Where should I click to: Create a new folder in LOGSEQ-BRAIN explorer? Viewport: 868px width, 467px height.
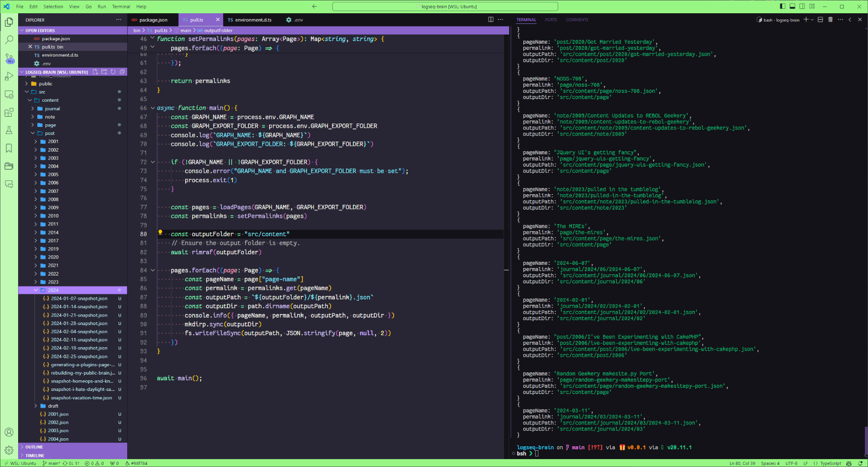(104, 72)
